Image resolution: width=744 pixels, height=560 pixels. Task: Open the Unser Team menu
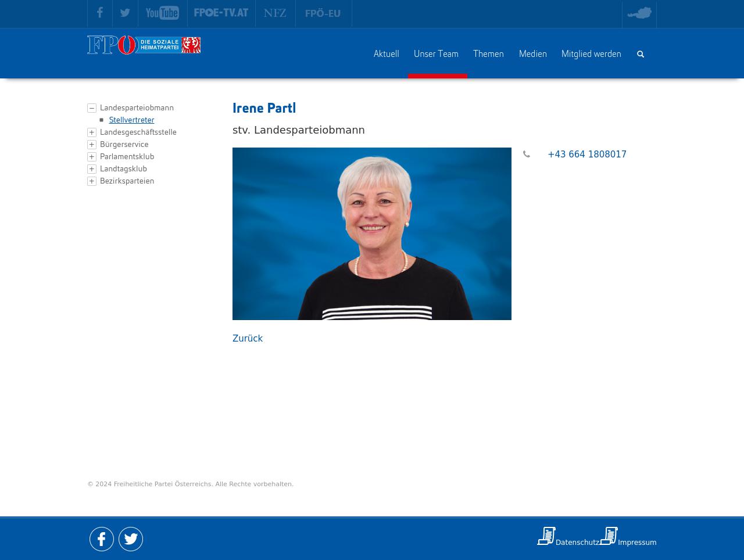[436, 54]
